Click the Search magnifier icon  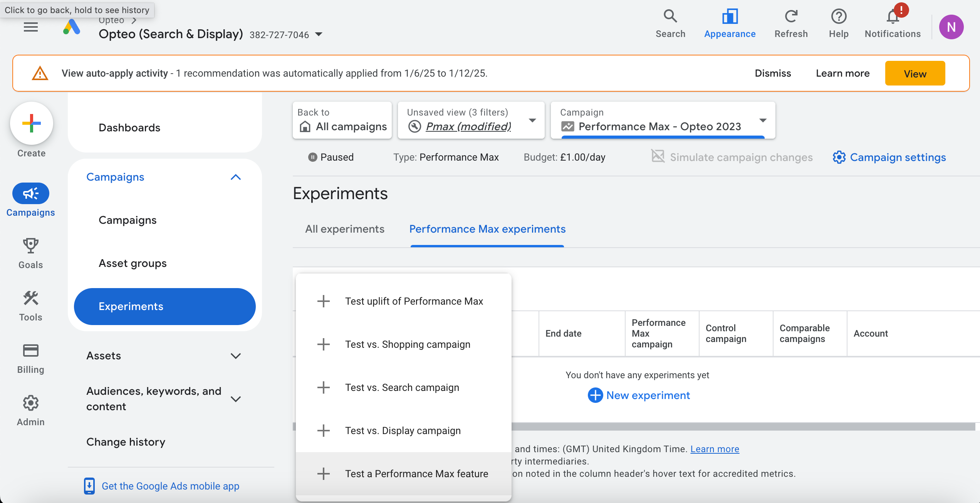pos(670,17)
